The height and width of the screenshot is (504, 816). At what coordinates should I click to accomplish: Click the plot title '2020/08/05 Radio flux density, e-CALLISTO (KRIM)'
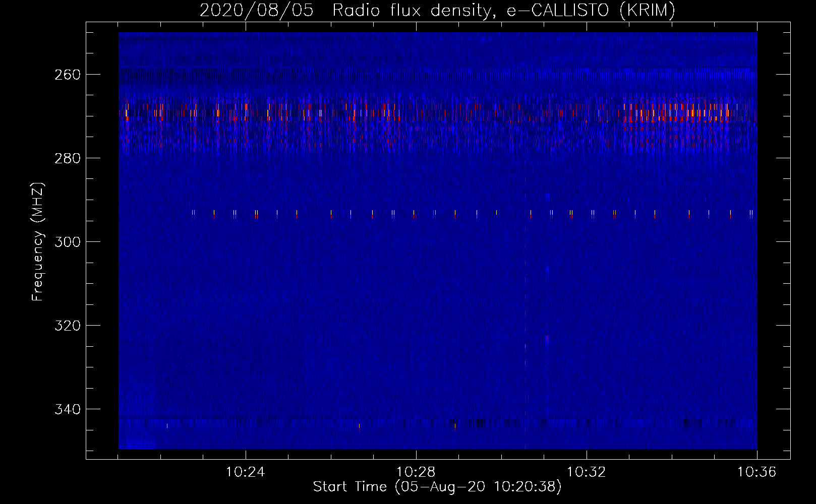coord(437,10)
